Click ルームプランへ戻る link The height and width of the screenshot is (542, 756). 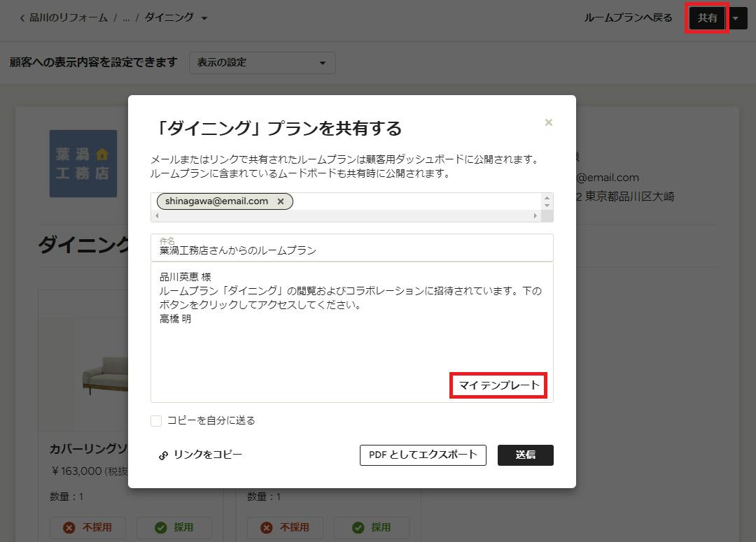(x=628, y=17)
